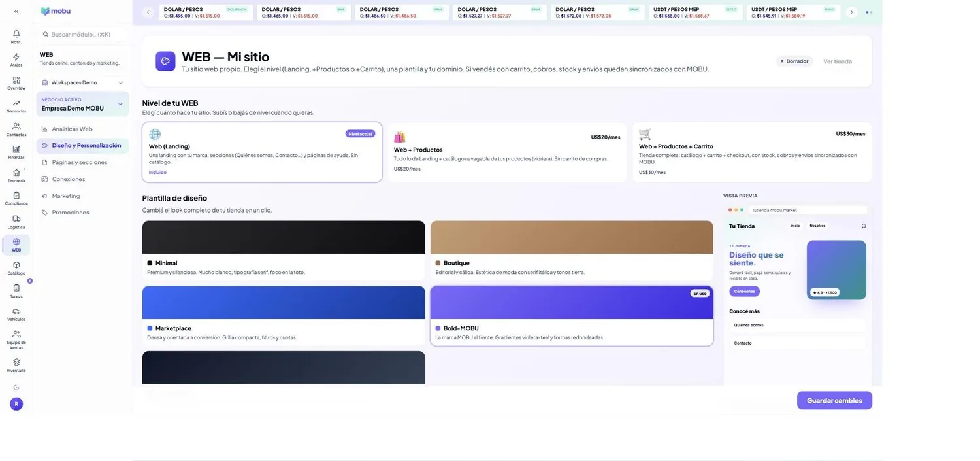980x461 pixels.
Task: Open Contacto row in preview
Action: [x=797, y=343]
